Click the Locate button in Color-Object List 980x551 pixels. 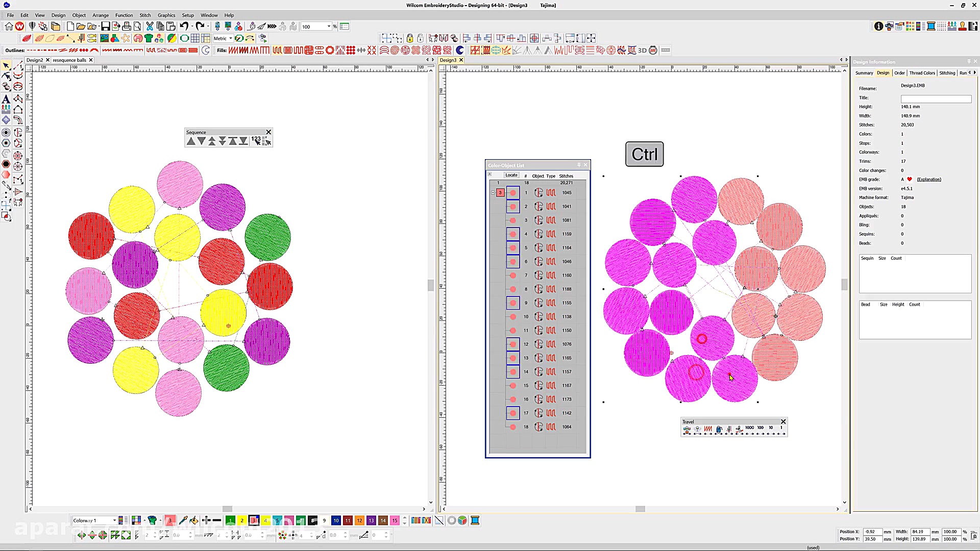click(511, 176)
